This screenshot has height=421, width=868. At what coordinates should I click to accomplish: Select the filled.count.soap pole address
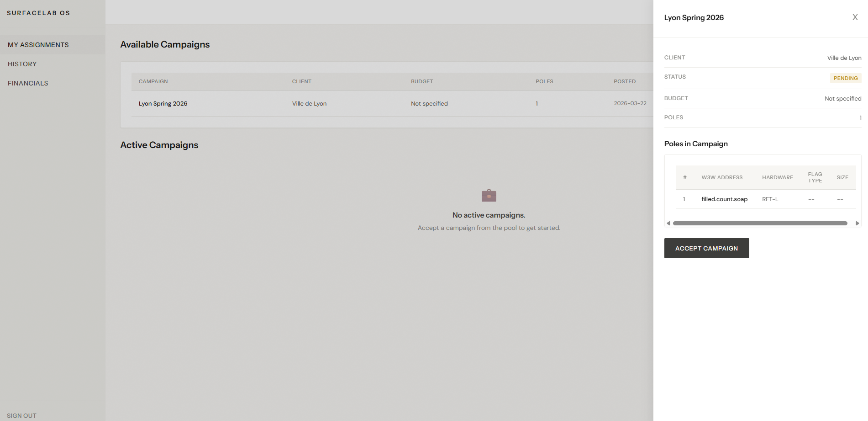coord(724,199)
